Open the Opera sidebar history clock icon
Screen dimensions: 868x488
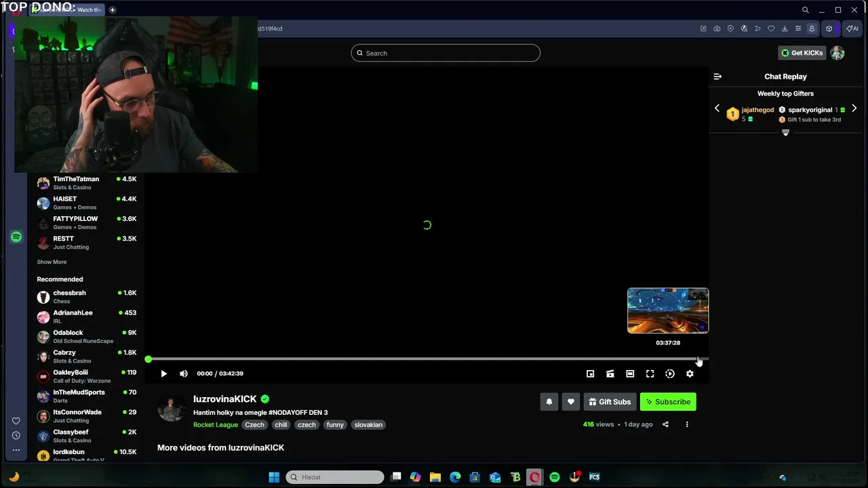tap(16, 435)
